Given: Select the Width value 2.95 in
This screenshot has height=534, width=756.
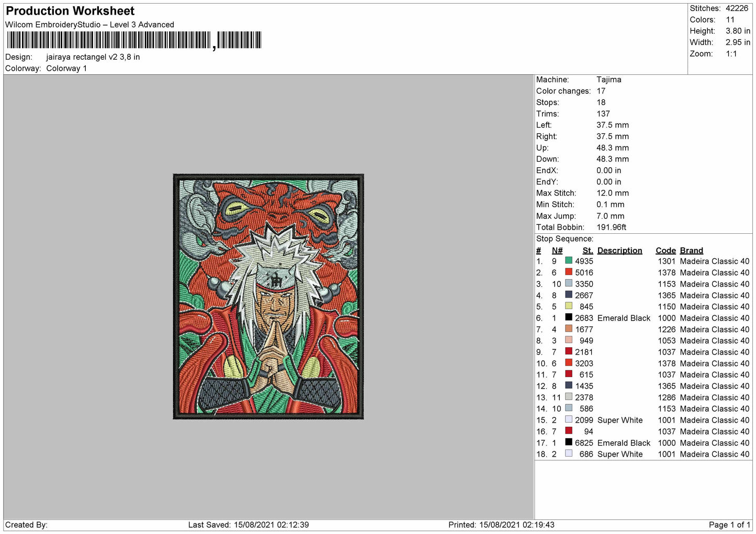Looking at the screenshot, I should tap(738, 42).
